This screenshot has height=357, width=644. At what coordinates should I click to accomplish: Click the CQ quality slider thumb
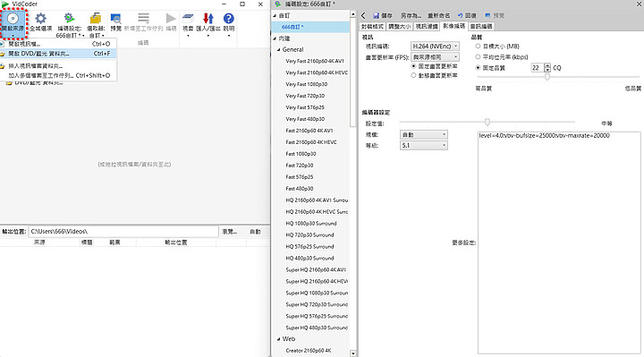click(547, 77)
